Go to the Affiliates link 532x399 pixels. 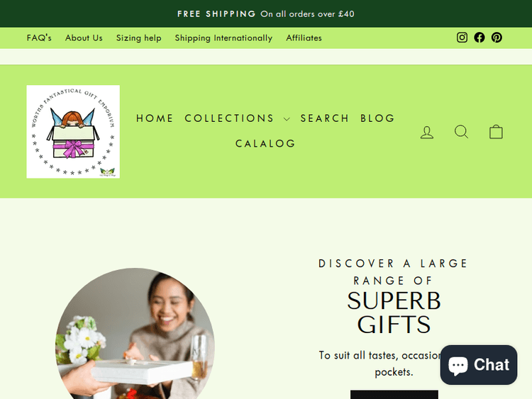(x=304, y=38)
